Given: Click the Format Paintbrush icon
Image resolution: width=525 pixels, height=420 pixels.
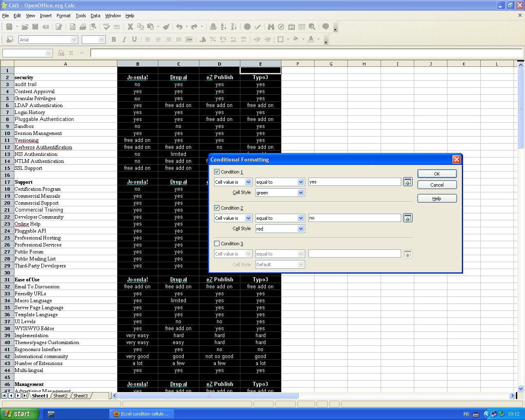Looking at the screenshot, I should 166,27.
